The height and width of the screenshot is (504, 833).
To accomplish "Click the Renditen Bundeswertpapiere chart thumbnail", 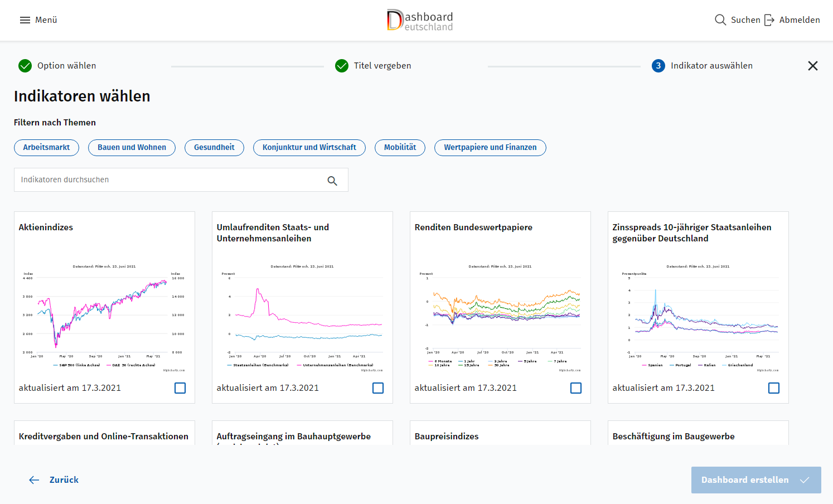I will coord(500,318).
